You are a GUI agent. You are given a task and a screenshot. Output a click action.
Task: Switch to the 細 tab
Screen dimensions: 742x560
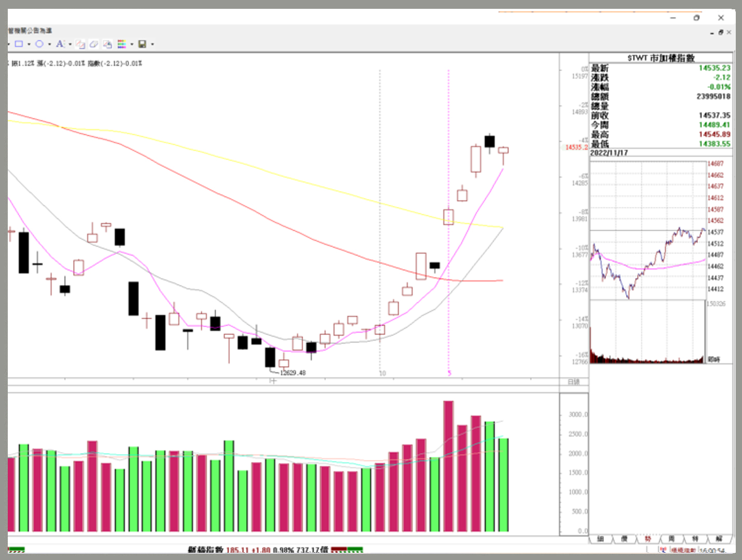pyautogui.click(x=601, y=539)
